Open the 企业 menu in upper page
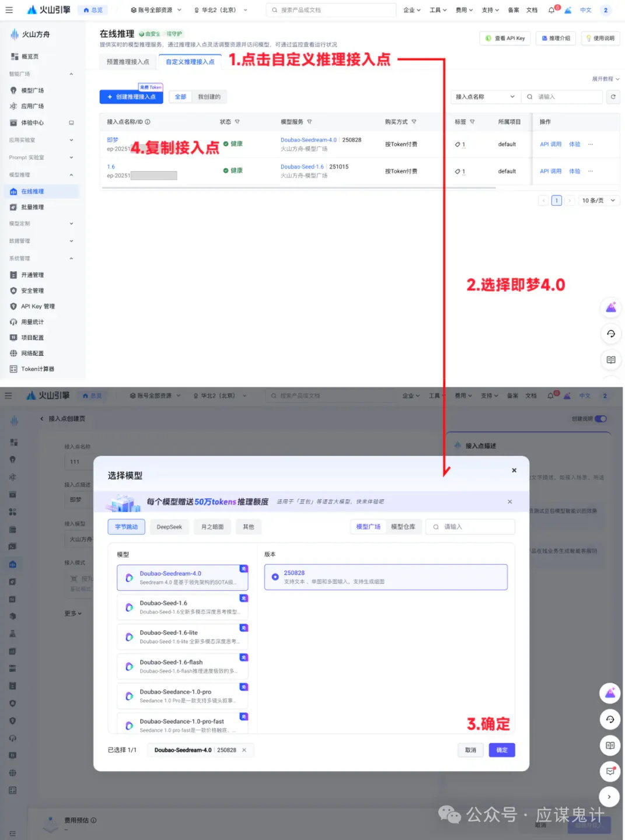 (412, 10)
